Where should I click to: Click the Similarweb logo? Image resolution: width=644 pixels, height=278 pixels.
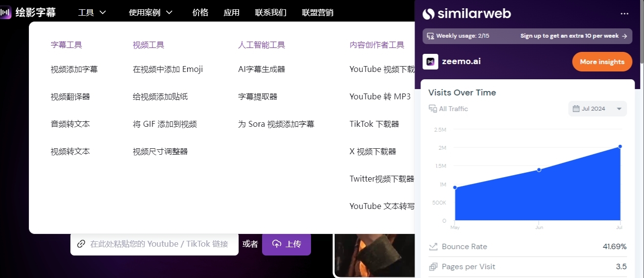467,14
